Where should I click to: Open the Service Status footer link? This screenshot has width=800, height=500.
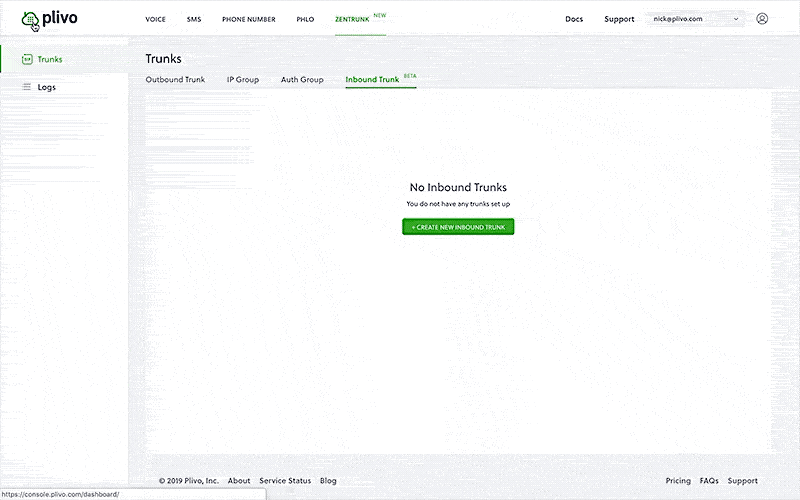(285, 481)
